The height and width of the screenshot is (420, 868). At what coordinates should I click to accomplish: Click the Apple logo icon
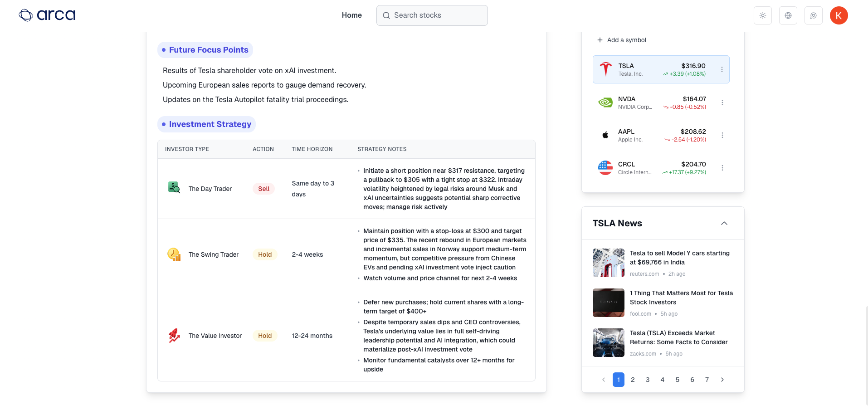pyautogui.click(x=605, y=135)
